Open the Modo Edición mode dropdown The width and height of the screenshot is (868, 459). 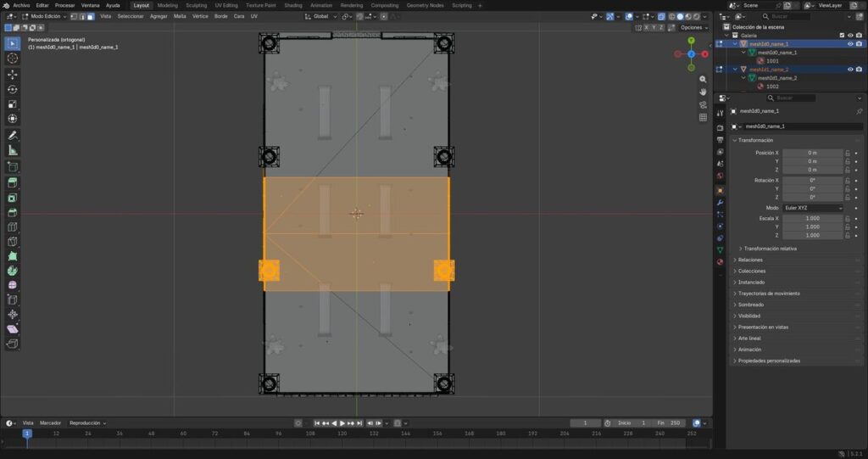44,17
